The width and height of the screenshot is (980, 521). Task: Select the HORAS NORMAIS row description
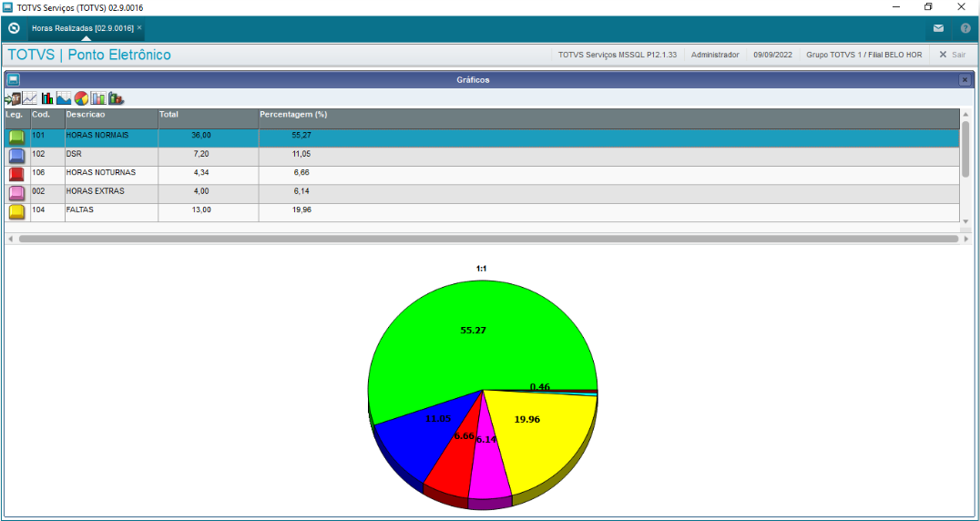click(x=97, y=135)
